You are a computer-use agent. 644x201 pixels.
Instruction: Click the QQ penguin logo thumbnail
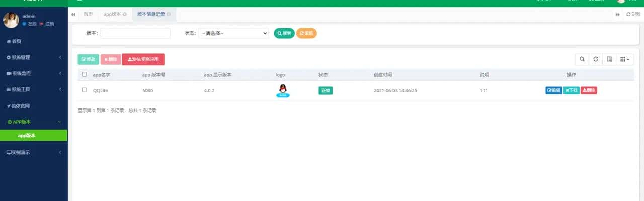click(x=282, y=90)
